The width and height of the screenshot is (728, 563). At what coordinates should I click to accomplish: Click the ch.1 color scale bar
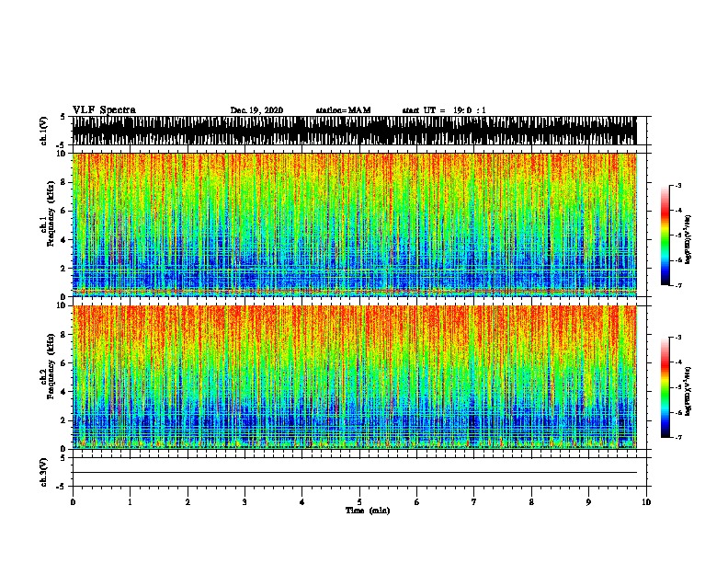click(665, 236)
